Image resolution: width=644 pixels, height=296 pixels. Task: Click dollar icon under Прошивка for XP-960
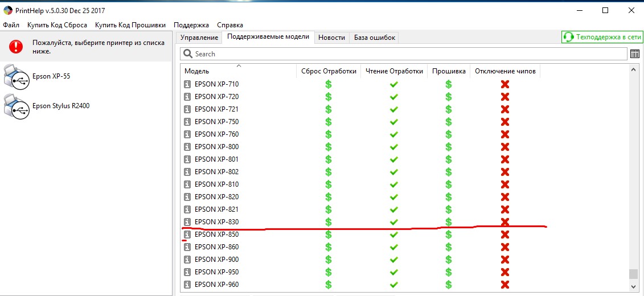pos(449,285)
